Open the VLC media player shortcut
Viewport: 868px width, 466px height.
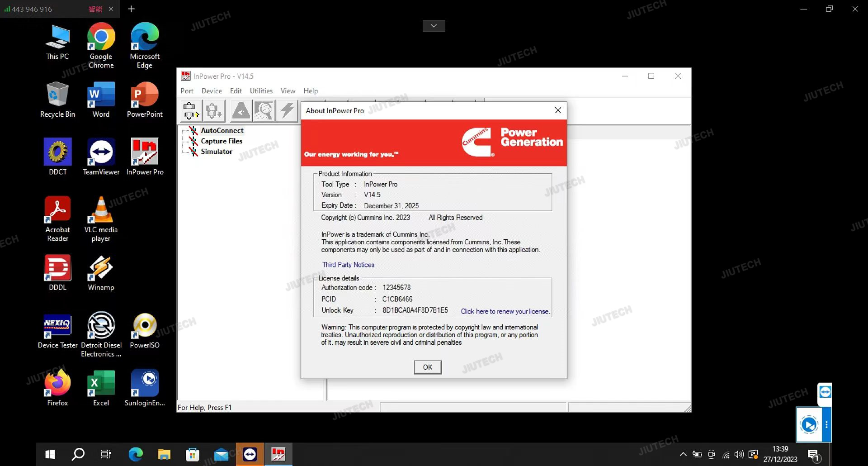[x=101, y=219]
